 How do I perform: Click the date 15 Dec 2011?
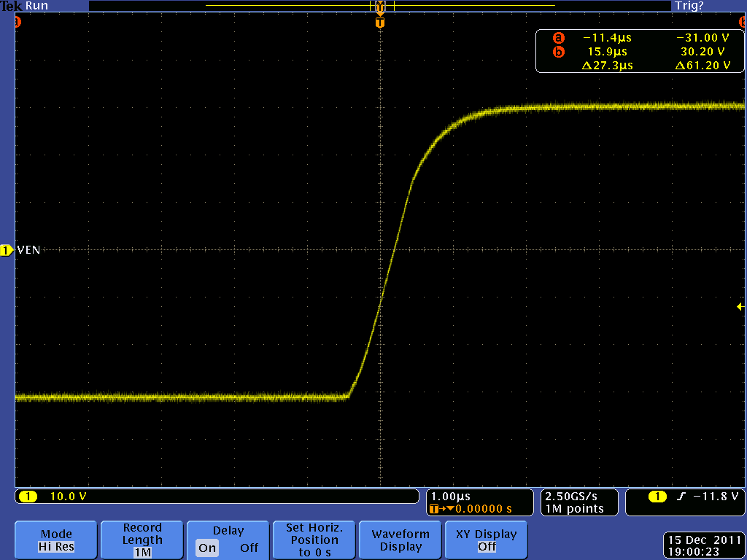pos(704,540)
